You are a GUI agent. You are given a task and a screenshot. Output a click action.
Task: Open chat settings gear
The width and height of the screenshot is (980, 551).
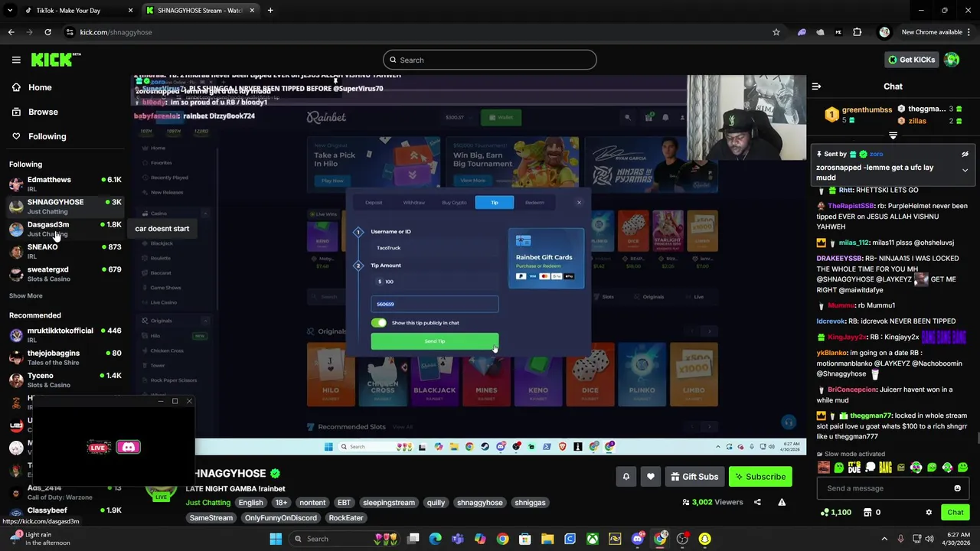click(929, 512)
